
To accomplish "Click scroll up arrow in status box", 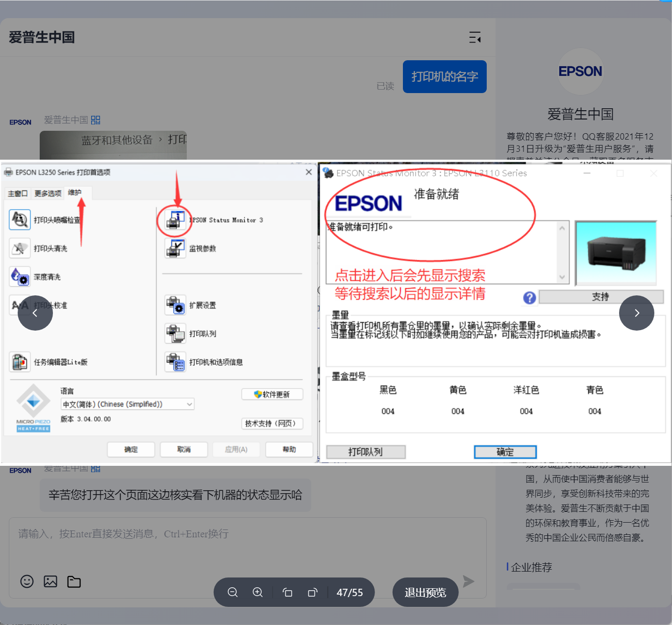I will pyautogui.click(x=562, y=228).
